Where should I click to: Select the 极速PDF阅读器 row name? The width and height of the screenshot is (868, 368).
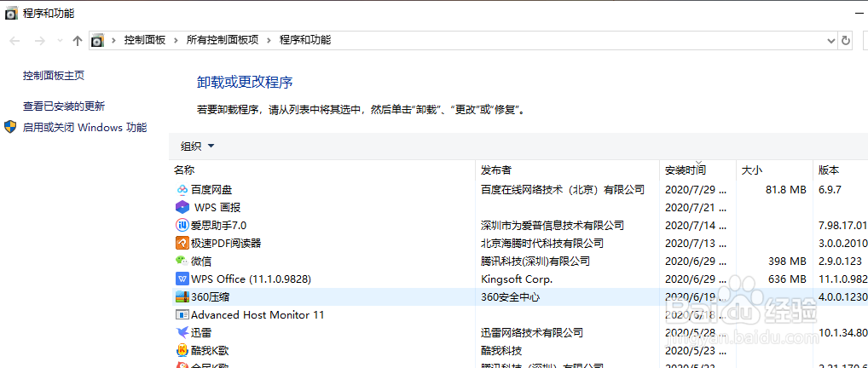click(x=226, y=243)
